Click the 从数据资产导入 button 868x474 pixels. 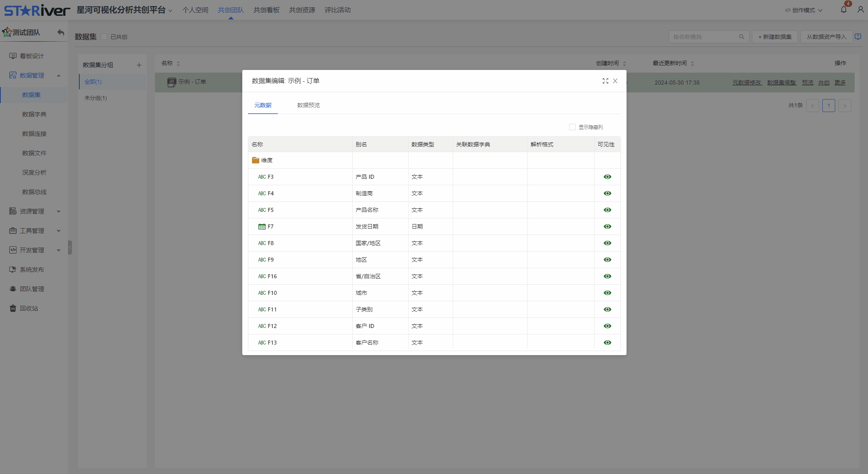pyautogui.click(x=826, y=37)
